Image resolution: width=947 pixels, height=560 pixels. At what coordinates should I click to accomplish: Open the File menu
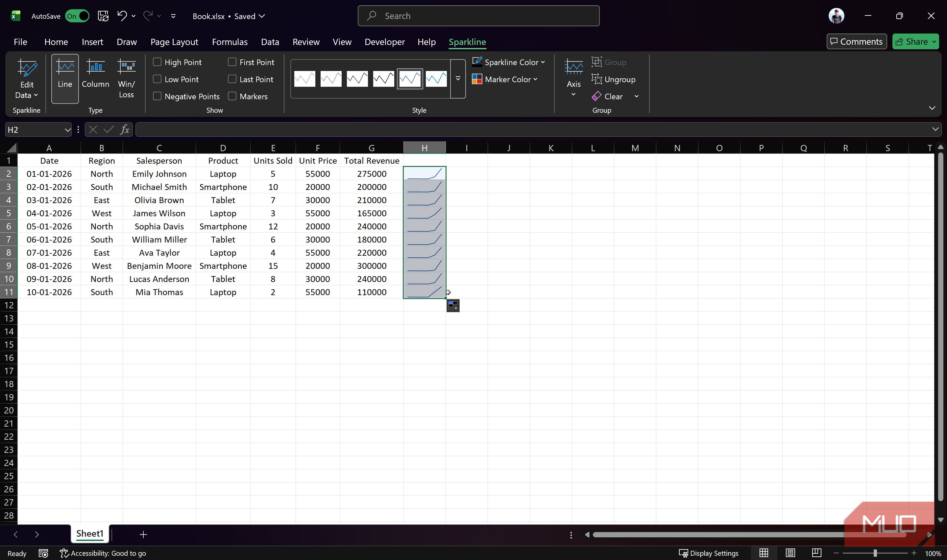click(x=20, y=42)
